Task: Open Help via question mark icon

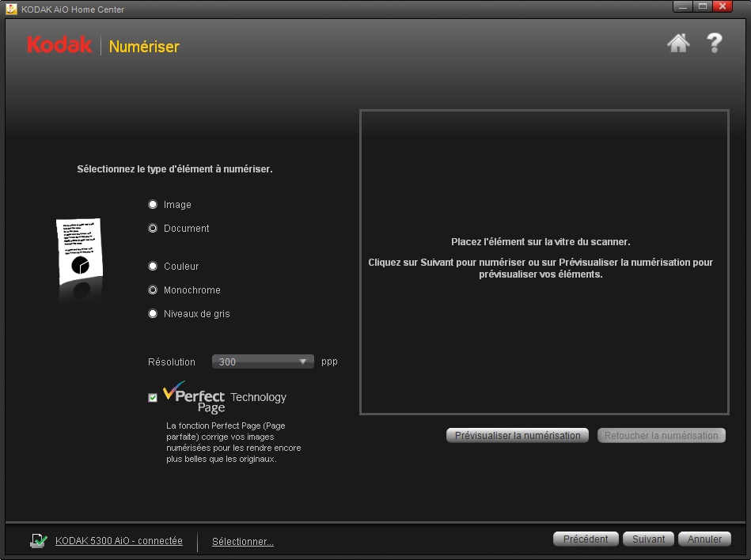Action: point(714,43)
